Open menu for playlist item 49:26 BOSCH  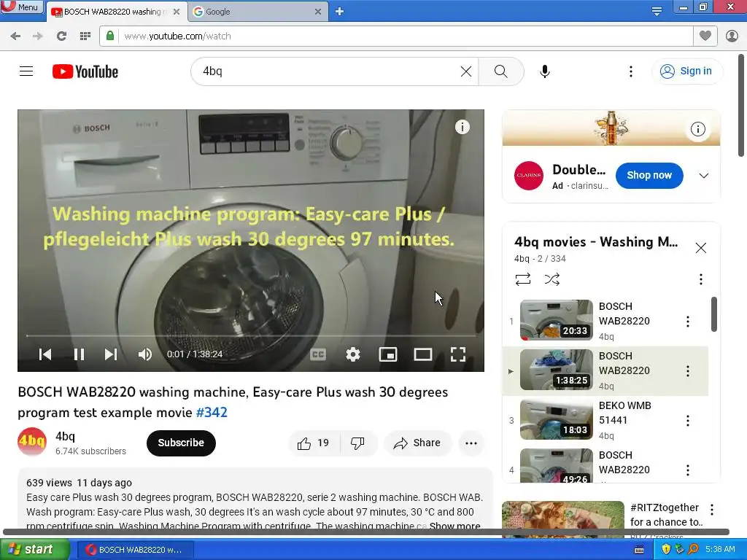tap(687, 470)
